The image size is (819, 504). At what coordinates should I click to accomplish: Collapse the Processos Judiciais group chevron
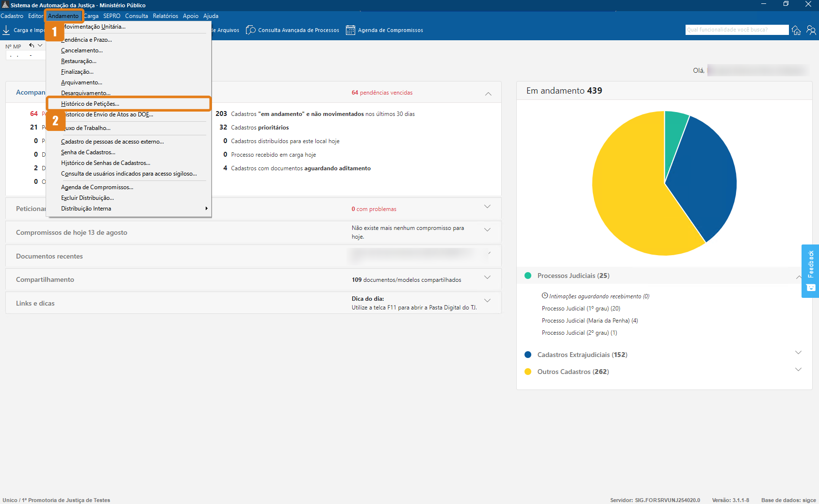click(798, 277)
